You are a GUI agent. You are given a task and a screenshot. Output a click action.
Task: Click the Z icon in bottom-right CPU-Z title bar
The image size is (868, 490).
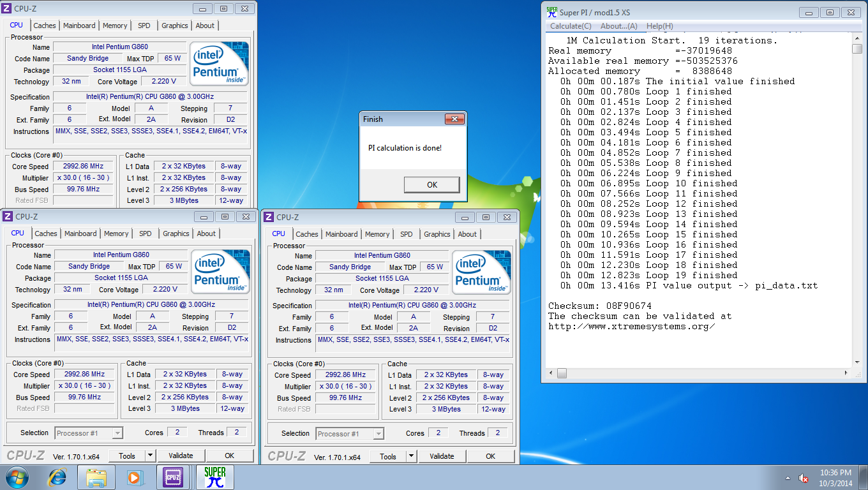click(269, 217)
